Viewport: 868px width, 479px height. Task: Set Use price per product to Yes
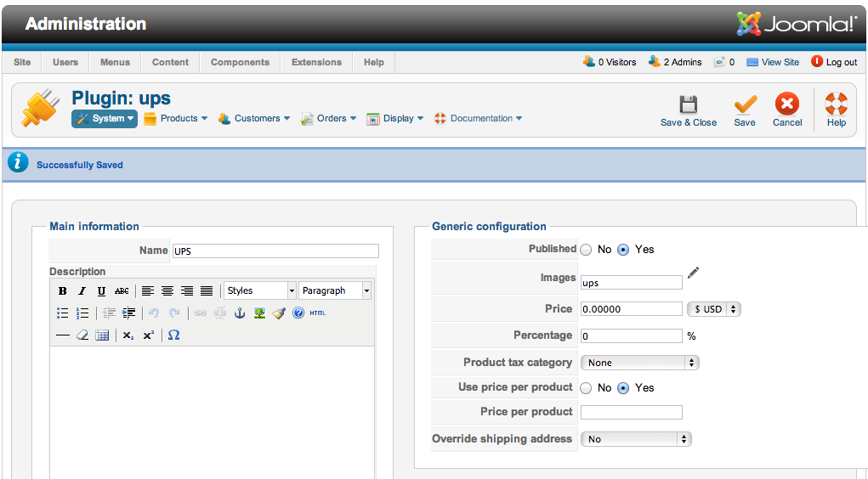623,388
